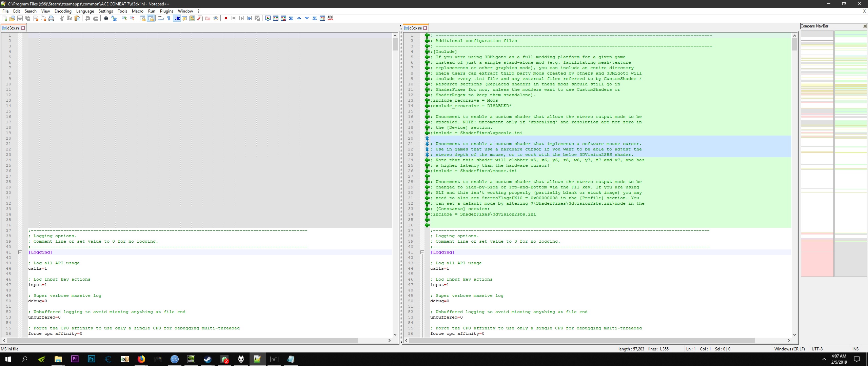
Task: Undo the last edit via toolbar
Action: pyautogui.click(x=87, y=18)
